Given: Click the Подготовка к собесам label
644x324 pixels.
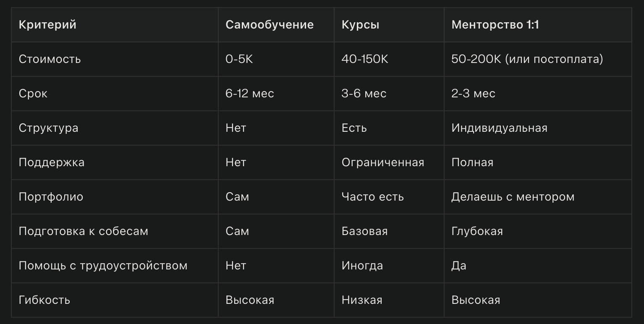Looking at the screenshot, I should (83, 231).
